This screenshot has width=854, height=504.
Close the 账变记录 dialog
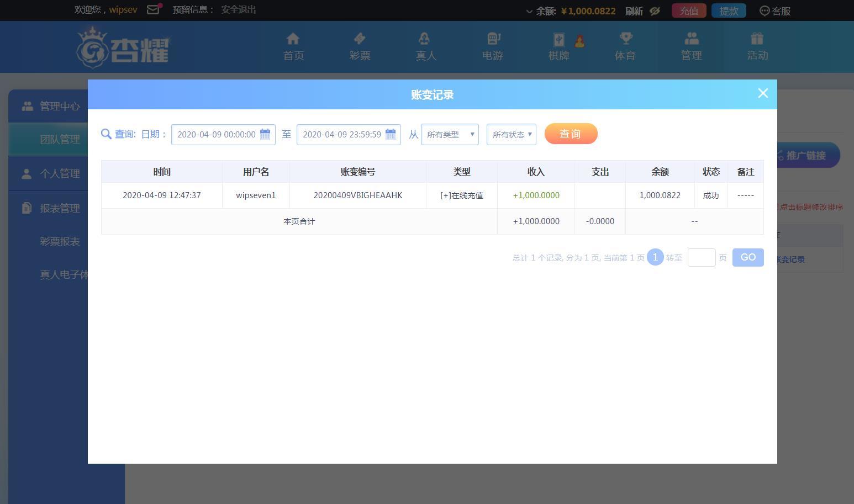(x=763, y=93)
